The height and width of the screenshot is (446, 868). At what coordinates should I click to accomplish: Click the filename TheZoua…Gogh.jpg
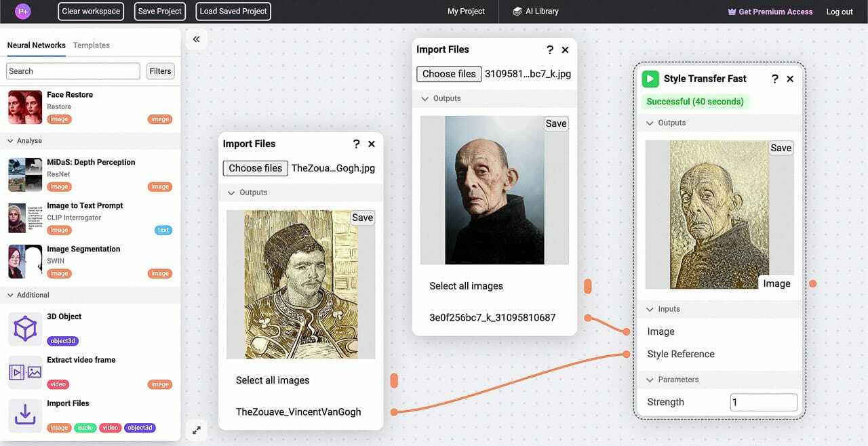[x=333, y=168]
